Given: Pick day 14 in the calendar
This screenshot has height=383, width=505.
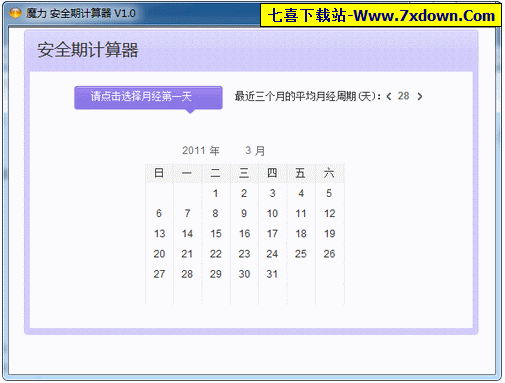Looking at the screenshot, I should [187, 234].
